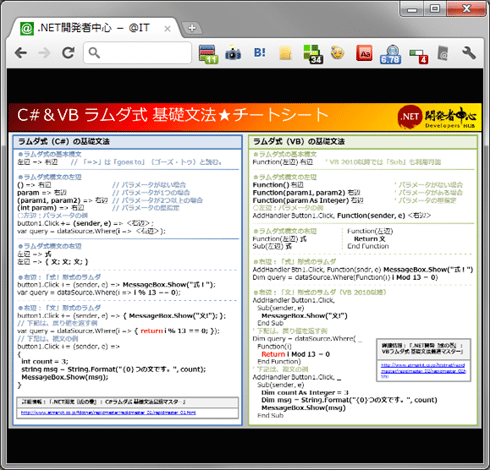This screenshot has width=490, height=470.
Task: Click the red Aa dictionary extension icon
Action: click(x=364, y=53)
